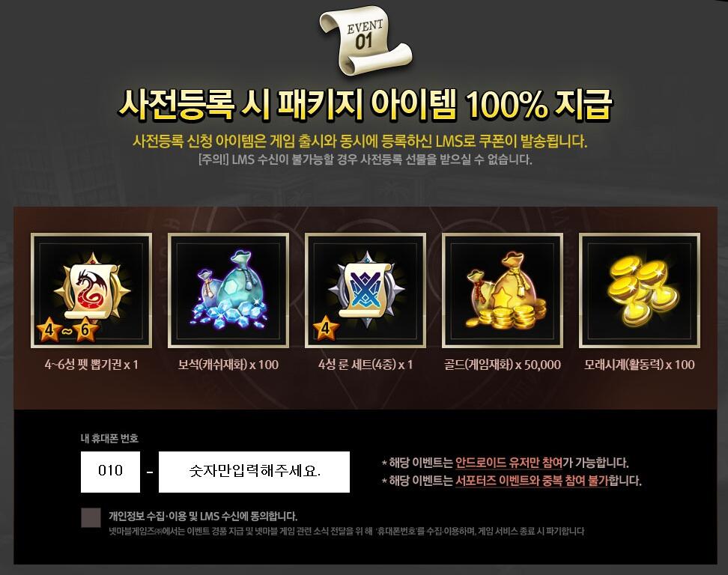Click the 개인정보 수집·이용 agreement label
Image resolution: width=728 pixels, height=575 pixels.
point(203,516)
